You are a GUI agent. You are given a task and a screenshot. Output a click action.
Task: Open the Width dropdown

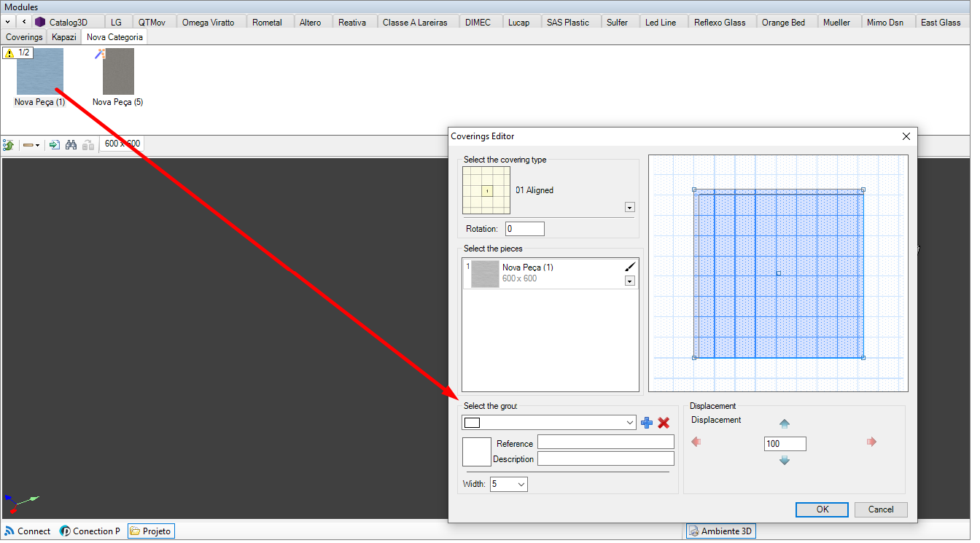(521, 484)
